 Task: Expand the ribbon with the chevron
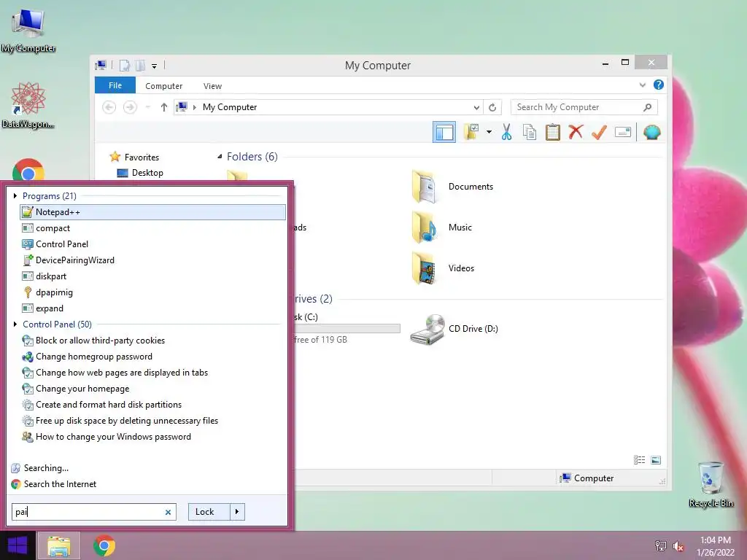point(642,85)
